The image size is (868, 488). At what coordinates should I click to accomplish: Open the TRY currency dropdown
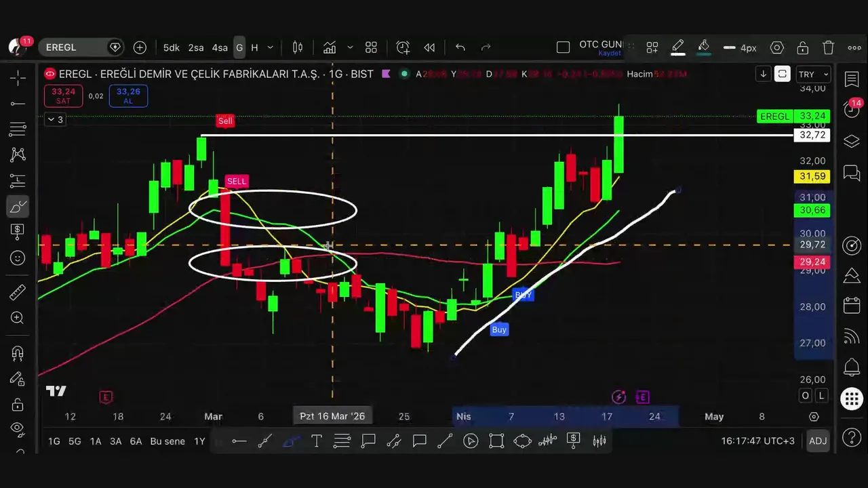(813, 74)
